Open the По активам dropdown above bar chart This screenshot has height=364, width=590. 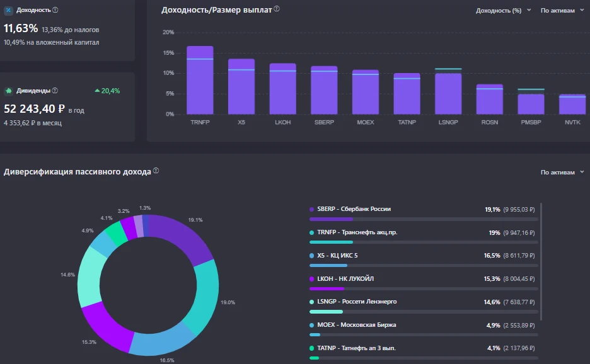562,11
